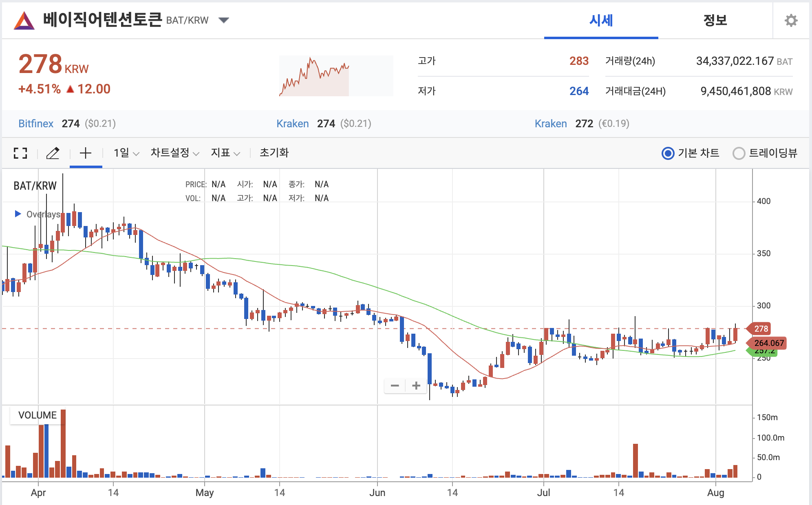Select the 트레이딩뷰 radio button
Screen dimensions: 812x505
[739, 153]
